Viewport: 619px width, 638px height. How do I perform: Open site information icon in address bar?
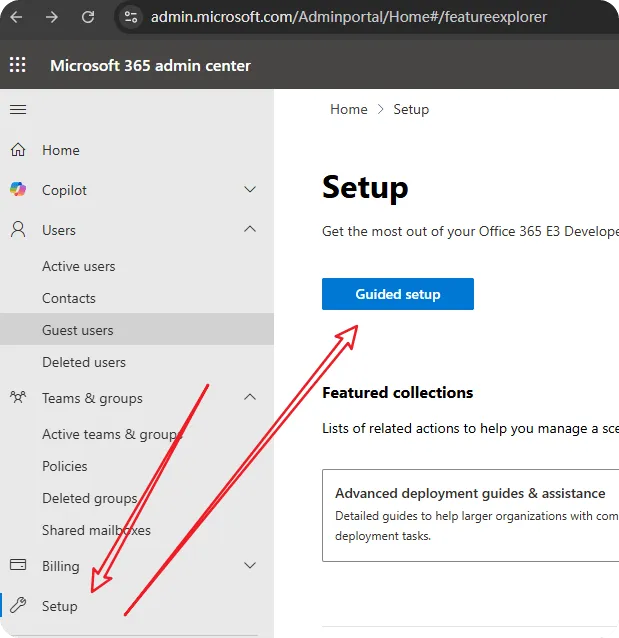coord(131,17)
